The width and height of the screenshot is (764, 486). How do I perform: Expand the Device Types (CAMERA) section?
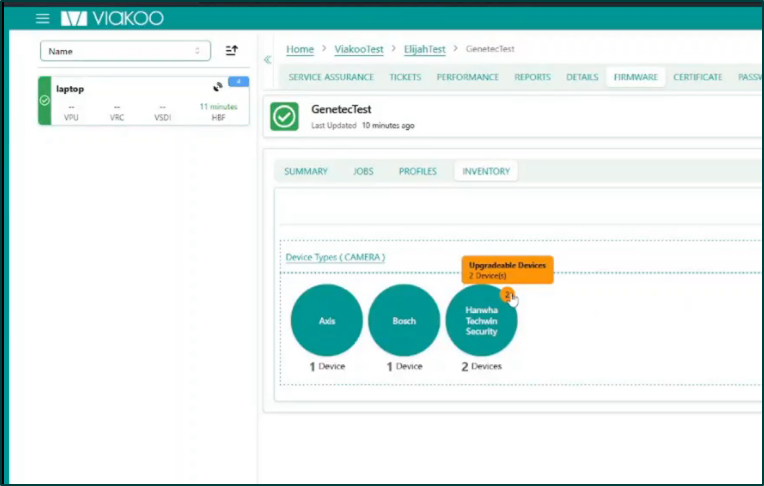pos(335,257)
